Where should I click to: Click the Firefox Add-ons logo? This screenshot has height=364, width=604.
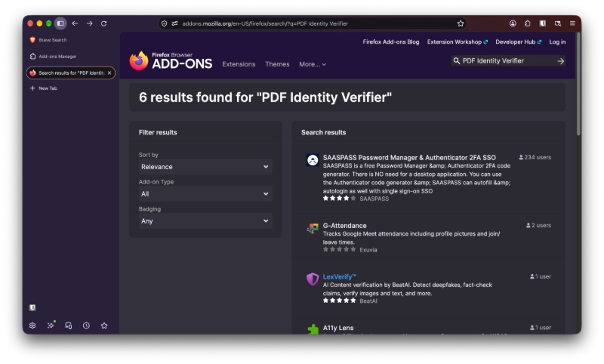(x=171, y=61)
